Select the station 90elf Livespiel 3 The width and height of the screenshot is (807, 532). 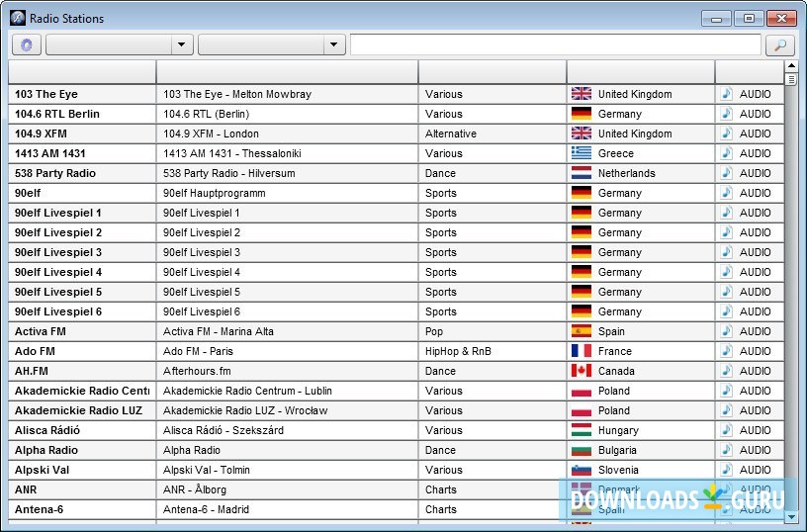[x=58, y=252]
